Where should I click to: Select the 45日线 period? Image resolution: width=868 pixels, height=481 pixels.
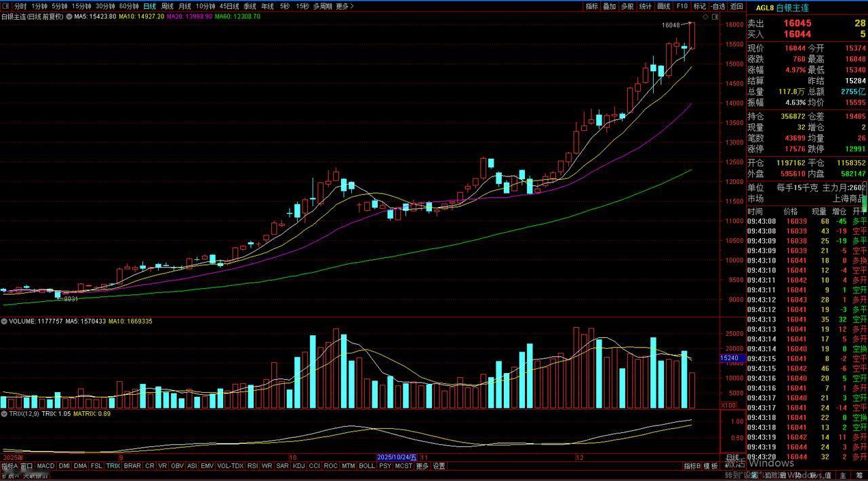(230, 6)
